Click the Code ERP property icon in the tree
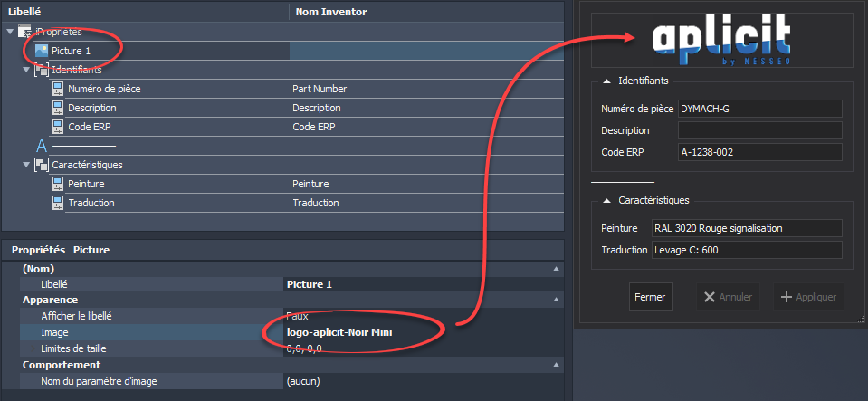The height and width of the screenshot is (401, 868). pos(58,127)
